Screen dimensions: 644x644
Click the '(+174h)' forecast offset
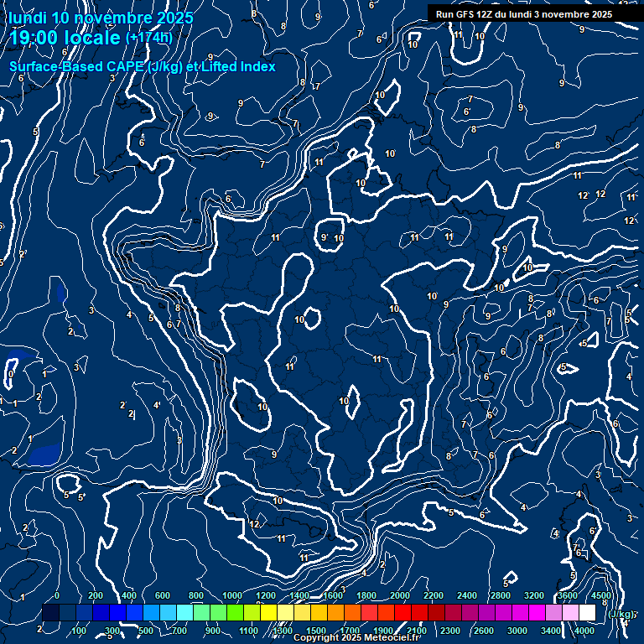click(148, 38)
